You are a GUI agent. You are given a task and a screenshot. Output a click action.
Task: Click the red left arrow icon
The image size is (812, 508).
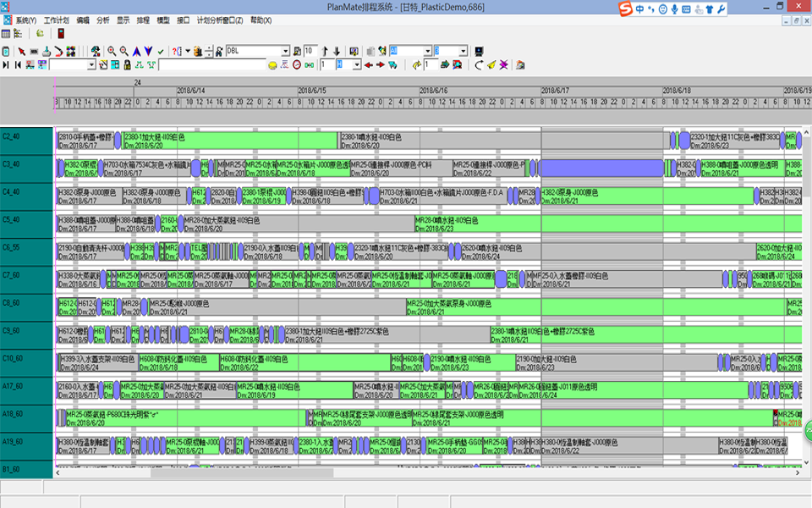(369, 65)
